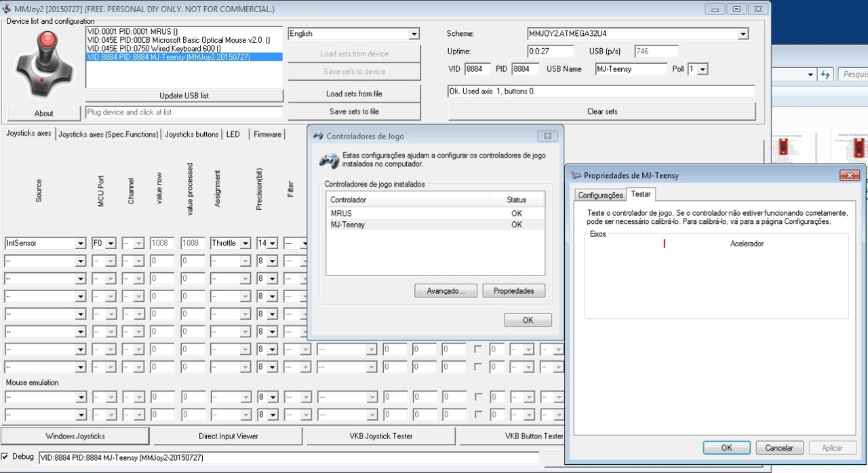Viewport: 868px width, 473px height.
Task: Select MJ-Teensy in installed controllers list
Action: [435, 225]
